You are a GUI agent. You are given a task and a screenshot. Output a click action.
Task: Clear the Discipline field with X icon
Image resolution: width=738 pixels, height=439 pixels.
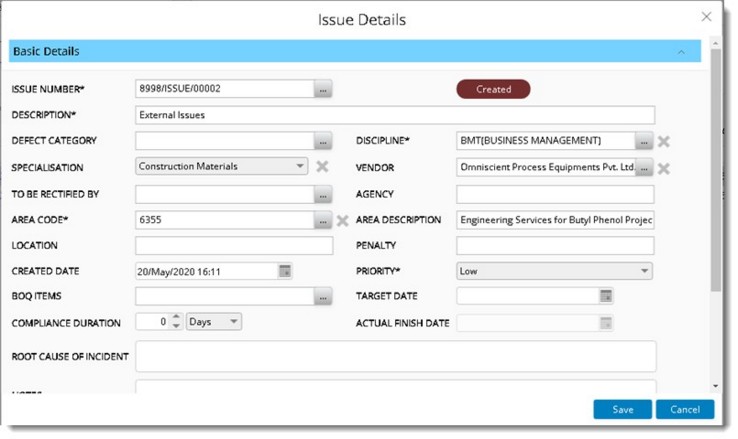point(663,141)
